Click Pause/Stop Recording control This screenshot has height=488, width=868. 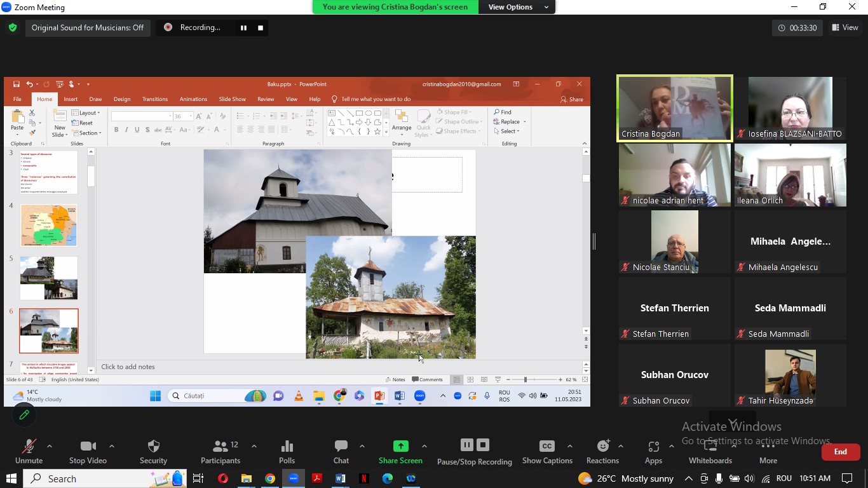(x=475, y=452)
